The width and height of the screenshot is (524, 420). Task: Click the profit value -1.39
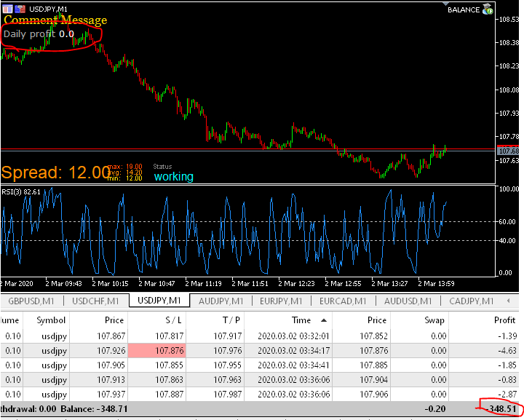pyautogui.click(x=507, y=336)
